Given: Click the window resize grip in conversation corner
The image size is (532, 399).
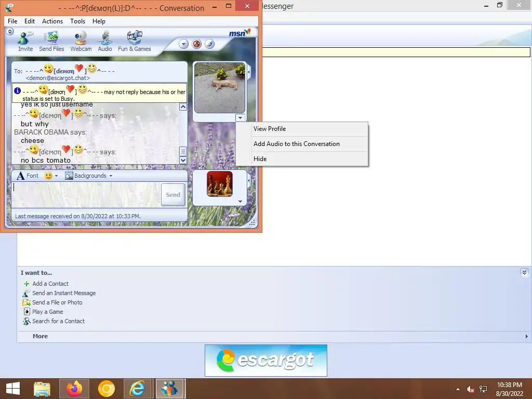Looking at the screenshot, I should [252, 223].
